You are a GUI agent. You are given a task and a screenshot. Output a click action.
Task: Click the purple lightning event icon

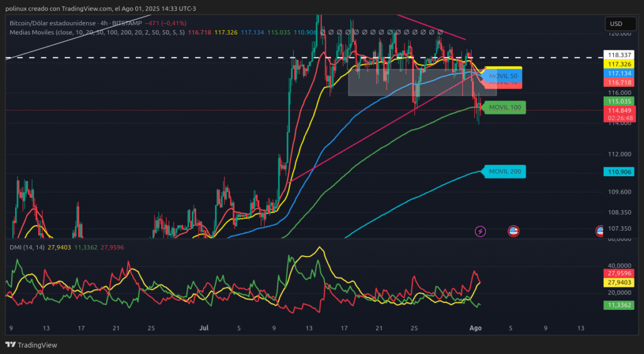click(x=480, y=231)
